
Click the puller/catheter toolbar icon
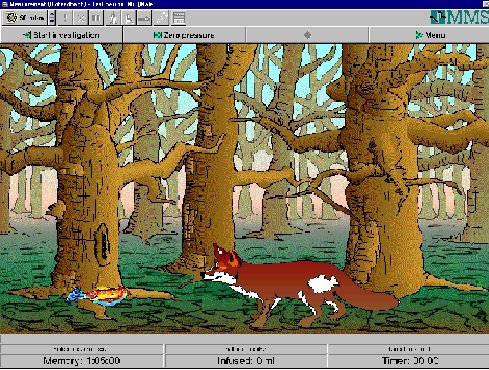pos(162,18)
